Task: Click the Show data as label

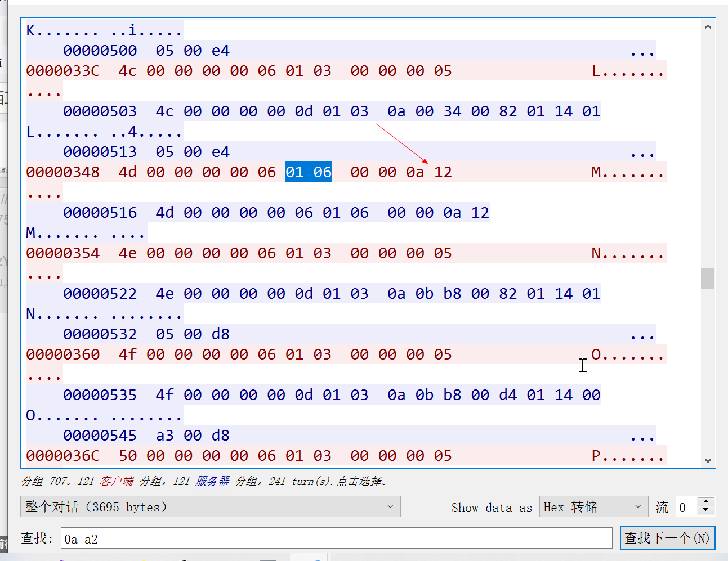Action: point(492,508)
